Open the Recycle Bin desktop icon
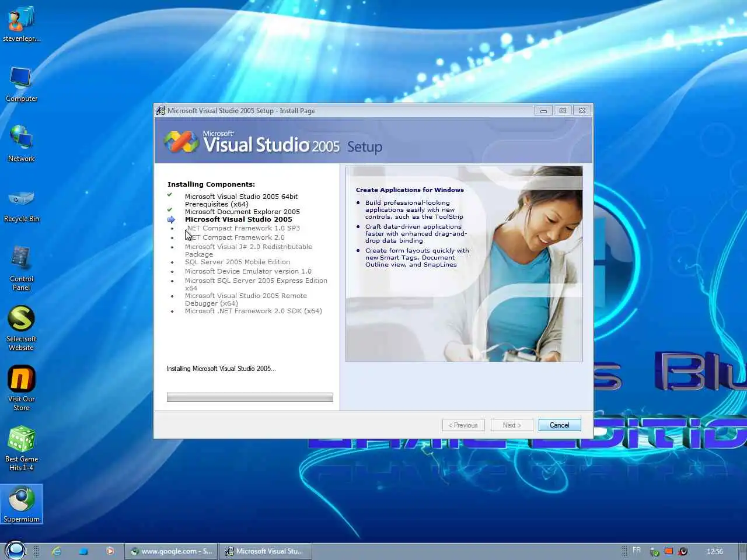This screenshot has height=560, width=747. [x=21, y=204]
